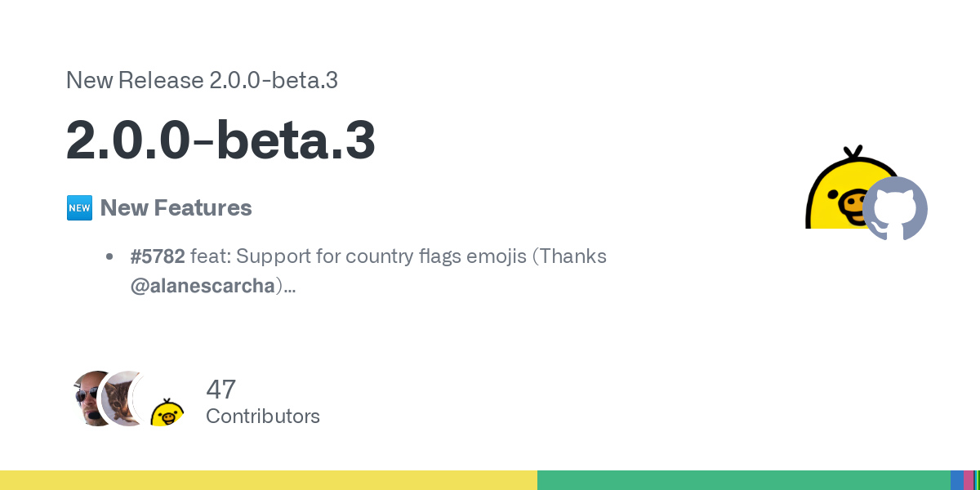Click the 47 contributors count
This screenshot has height=490, width=980.
coord(220,389)
